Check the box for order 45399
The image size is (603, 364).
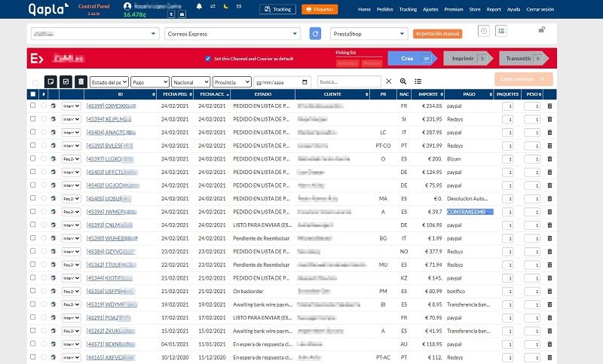click(32, 106)
